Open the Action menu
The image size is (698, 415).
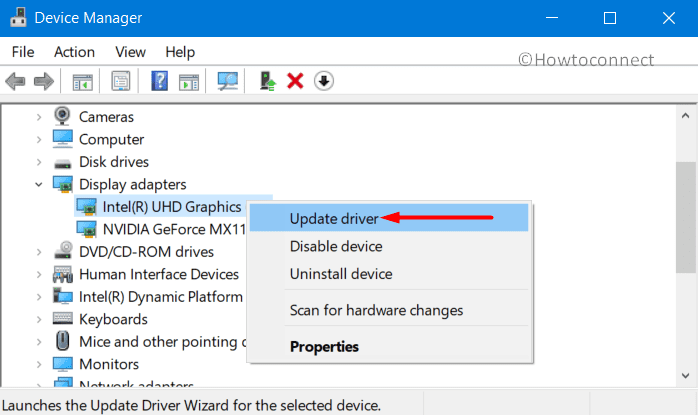point(74,52)
